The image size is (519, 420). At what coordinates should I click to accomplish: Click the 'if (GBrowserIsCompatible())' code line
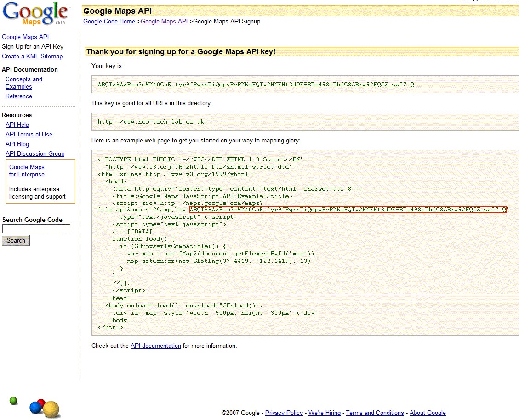point(173,246)
